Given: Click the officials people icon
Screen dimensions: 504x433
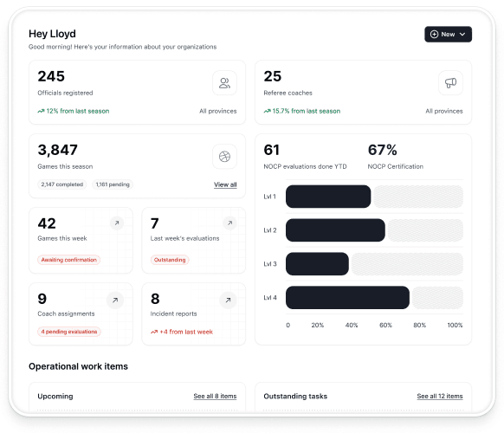Looking at the screenshot, I should [x=224, y=83].
